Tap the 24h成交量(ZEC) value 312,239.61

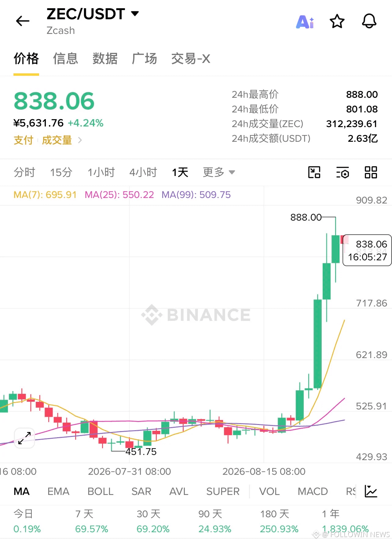(352, 124)
